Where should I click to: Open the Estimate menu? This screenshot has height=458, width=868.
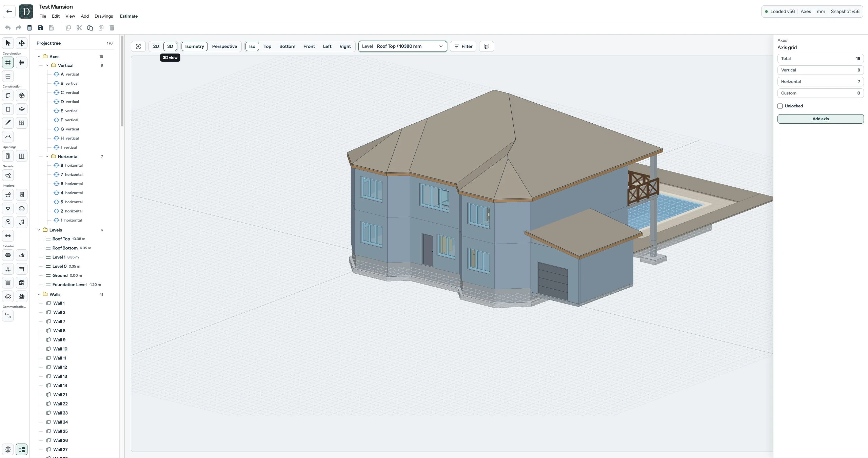(129, 16)
